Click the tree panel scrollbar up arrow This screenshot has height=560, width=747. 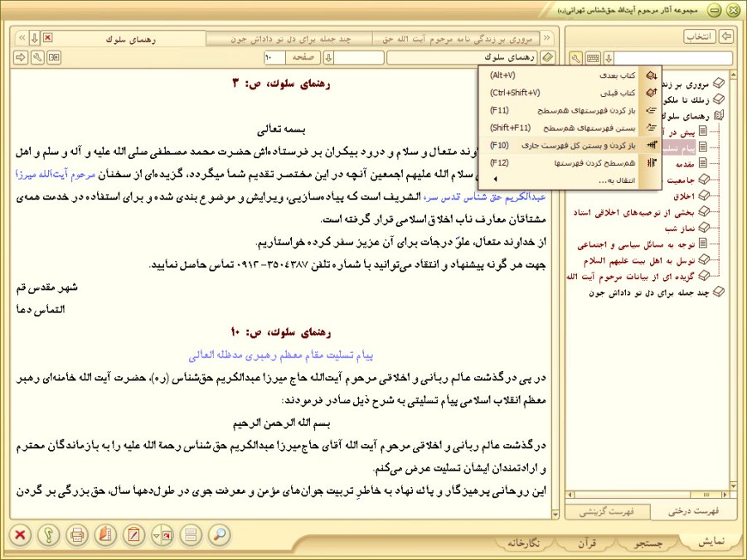click(733, 75)
